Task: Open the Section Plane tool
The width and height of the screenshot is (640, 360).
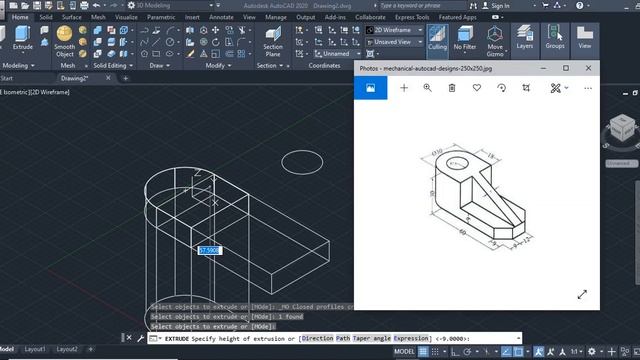Action: (x=273, y=41)
